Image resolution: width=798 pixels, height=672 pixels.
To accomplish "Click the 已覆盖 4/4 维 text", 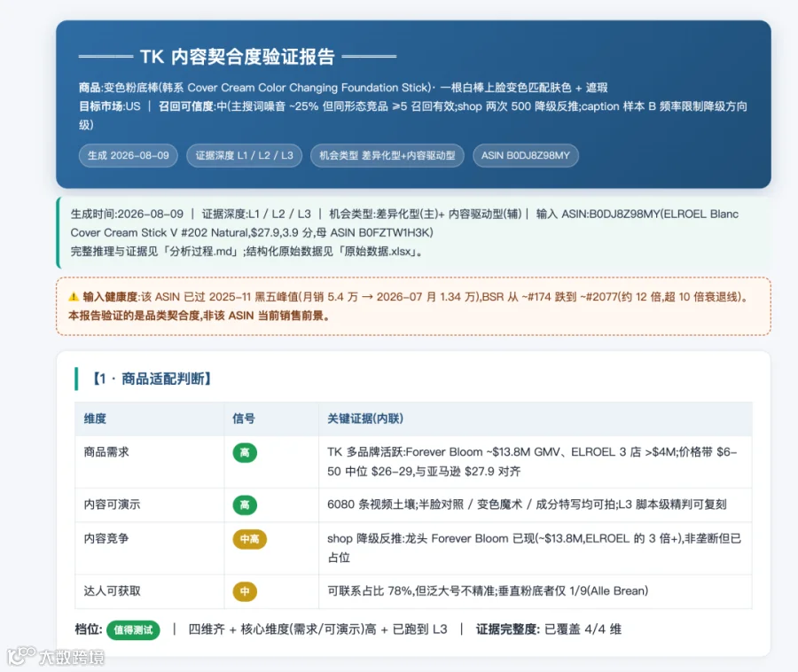I will pyautogui.click(x=583, y=629).
